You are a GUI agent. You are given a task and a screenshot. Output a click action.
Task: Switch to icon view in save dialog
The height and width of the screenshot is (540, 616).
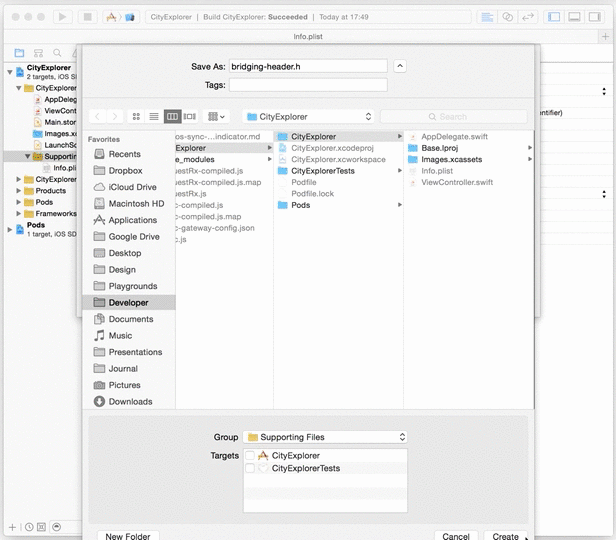pos(136,117)
